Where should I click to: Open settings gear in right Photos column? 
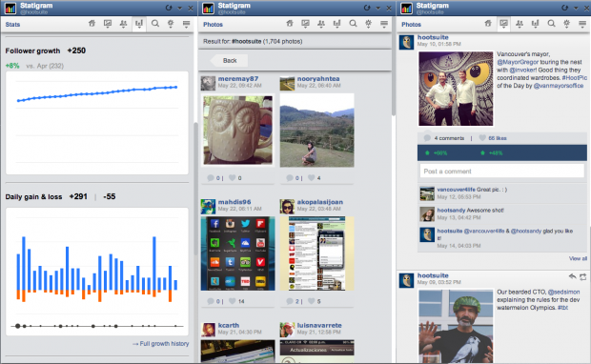[x=566, y=24]
